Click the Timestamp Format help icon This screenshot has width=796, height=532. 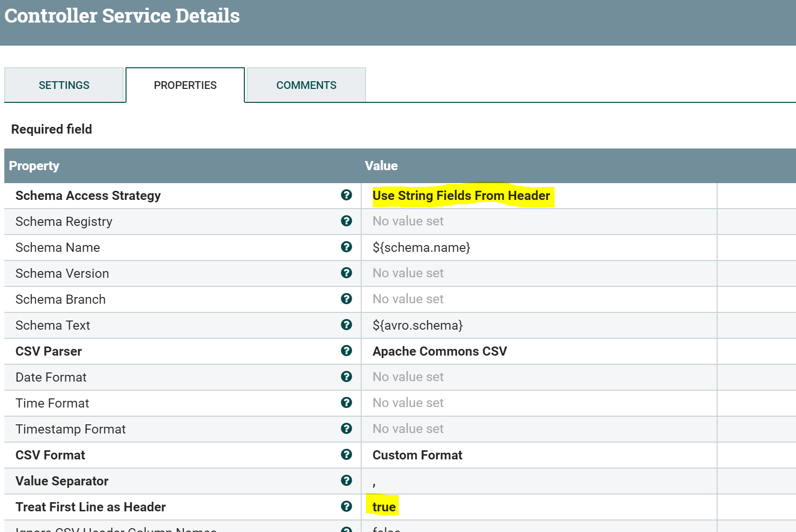click(x=347, y=429)
